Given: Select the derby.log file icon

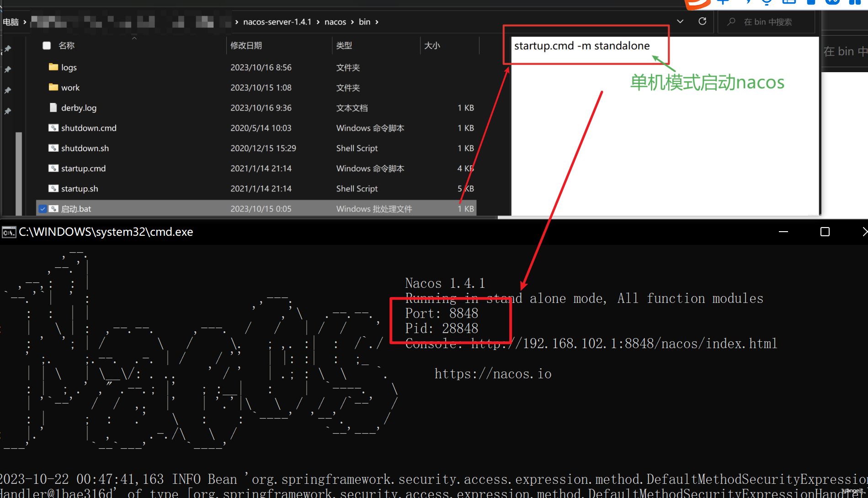Looking at the screenshot, I should 53,107.
